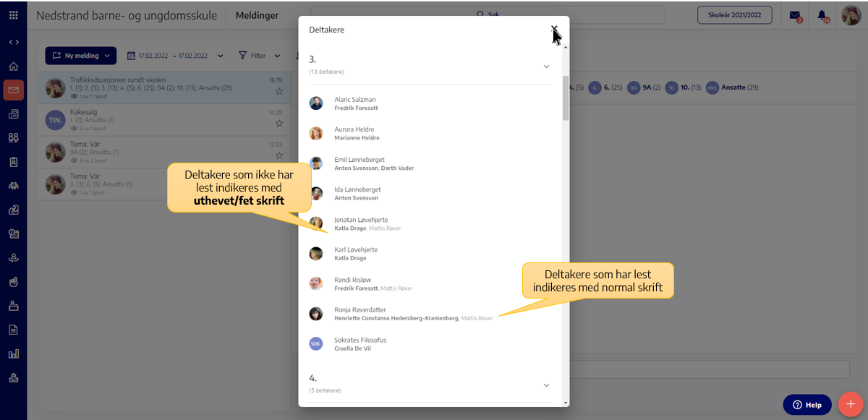Open the Filter dropdown
Image resolution: width=868 pixels, height=420 pixels.
[259, 56]
